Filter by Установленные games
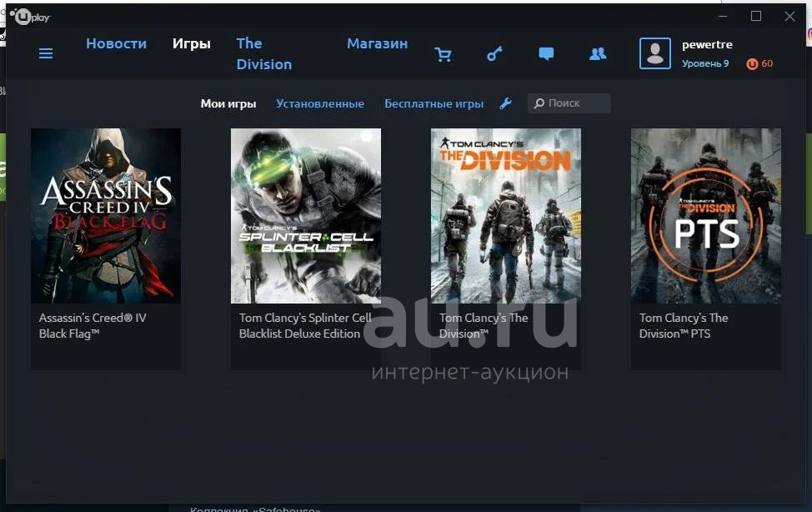This screenshot has width=812, height=512. point(320,103)
